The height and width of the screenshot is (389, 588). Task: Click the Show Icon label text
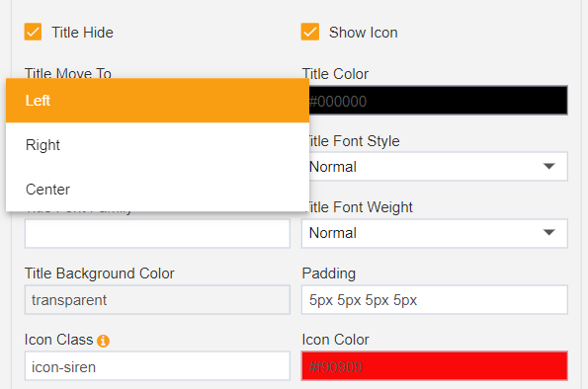[364, 33]
